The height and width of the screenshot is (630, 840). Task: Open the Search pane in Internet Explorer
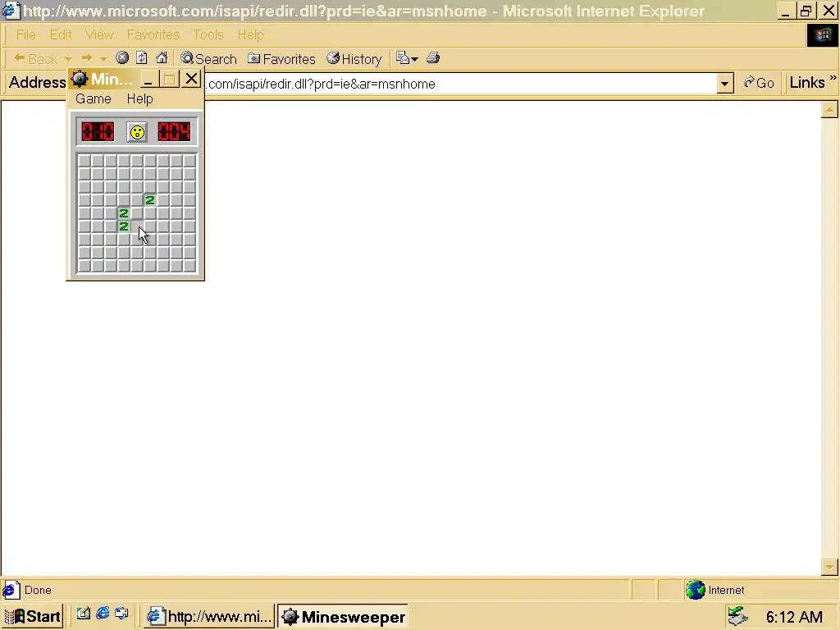(x=208, y=58)
